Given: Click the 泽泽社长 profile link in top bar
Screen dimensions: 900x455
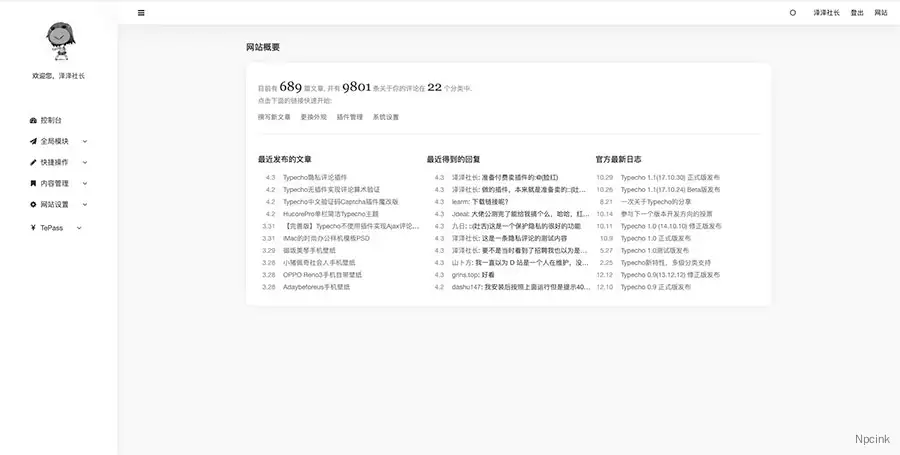Looking at the screenshot, I should tap(826, 13).
